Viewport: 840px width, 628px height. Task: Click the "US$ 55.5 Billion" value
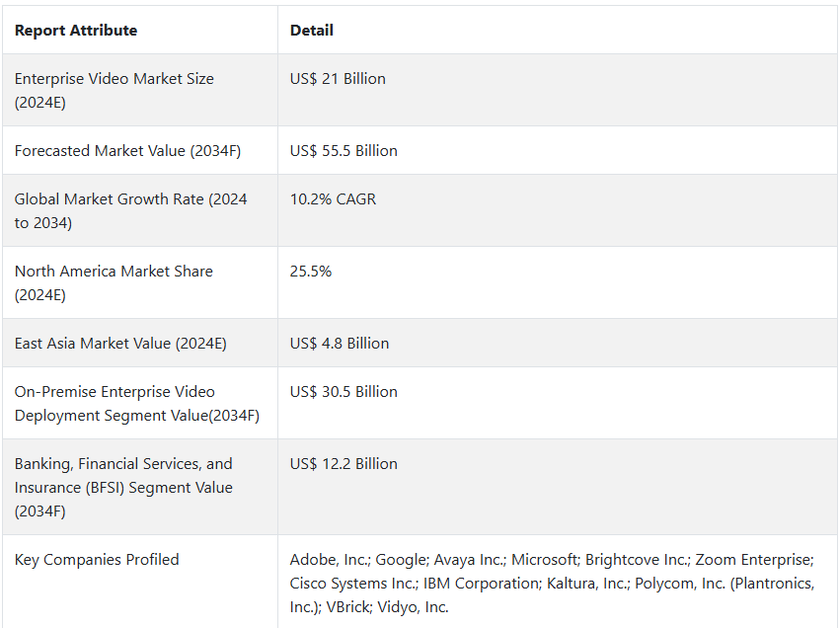(344, 151)
